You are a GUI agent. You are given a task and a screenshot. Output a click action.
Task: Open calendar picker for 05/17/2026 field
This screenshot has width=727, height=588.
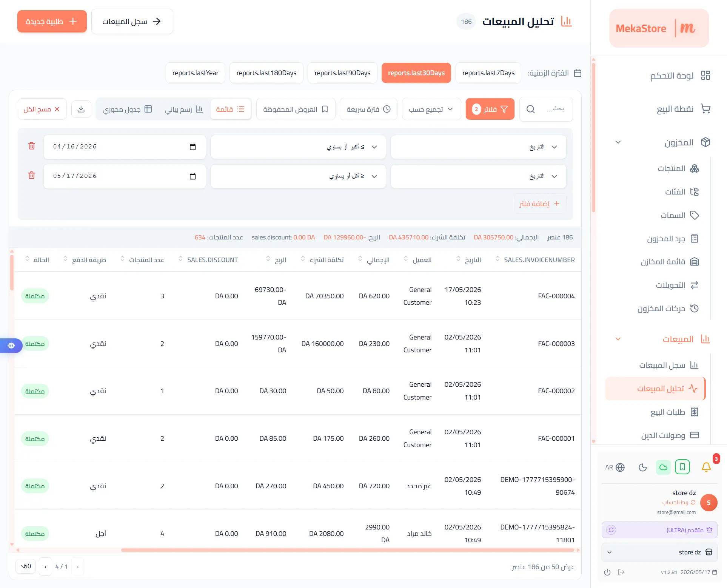tap(193, 176)
